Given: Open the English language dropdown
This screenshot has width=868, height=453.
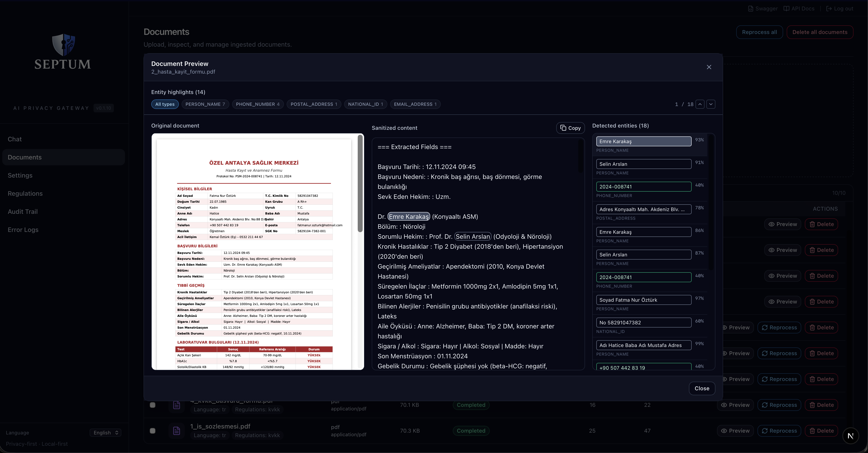Looking at the screenshot, I should pyautogui.click(x=106, y=432).
